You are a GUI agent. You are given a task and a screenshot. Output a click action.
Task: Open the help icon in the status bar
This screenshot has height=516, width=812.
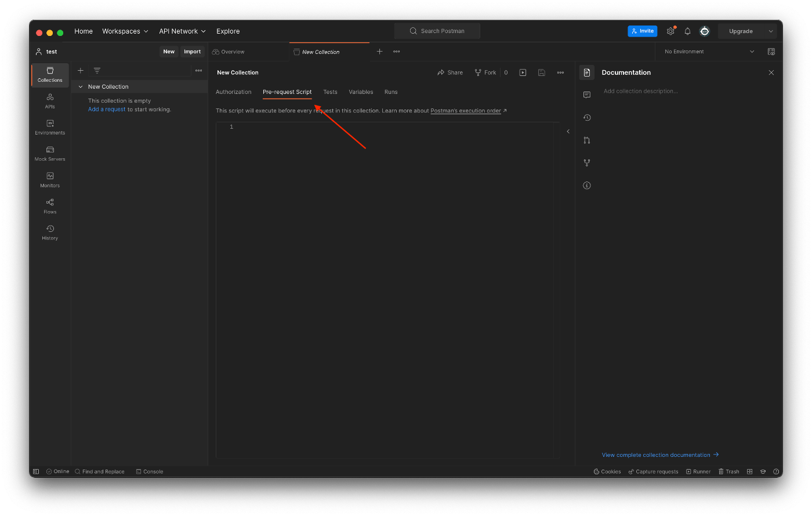click(776, 472)
